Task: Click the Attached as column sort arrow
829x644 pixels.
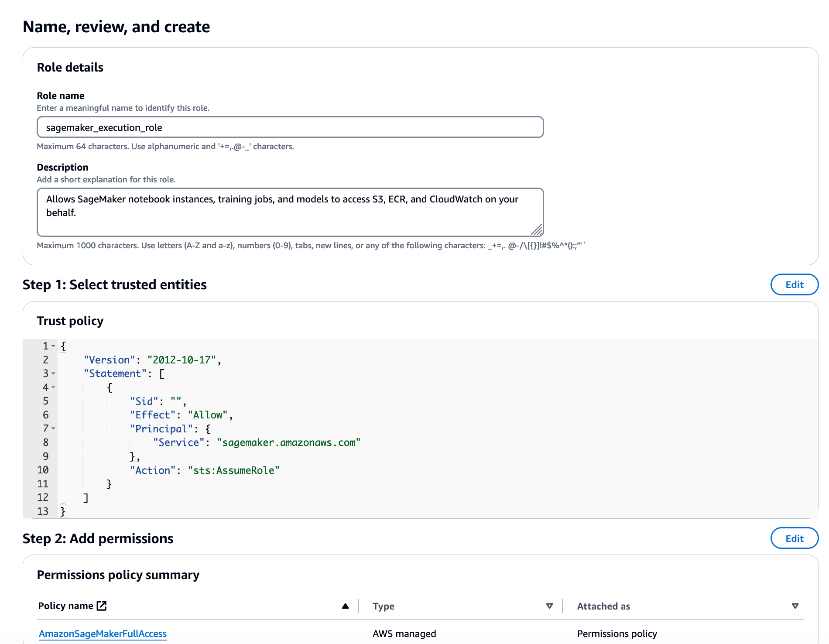Action: [x=795, y=606]
